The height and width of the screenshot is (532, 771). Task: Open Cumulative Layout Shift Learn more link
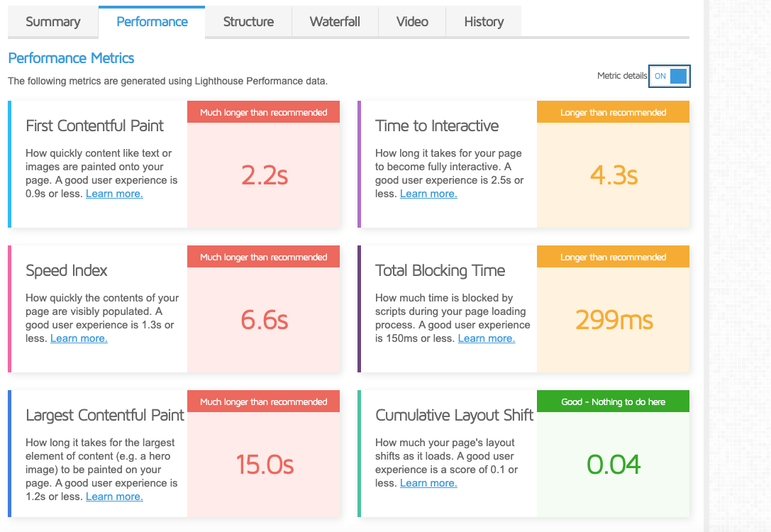click(x=428, y=483)
